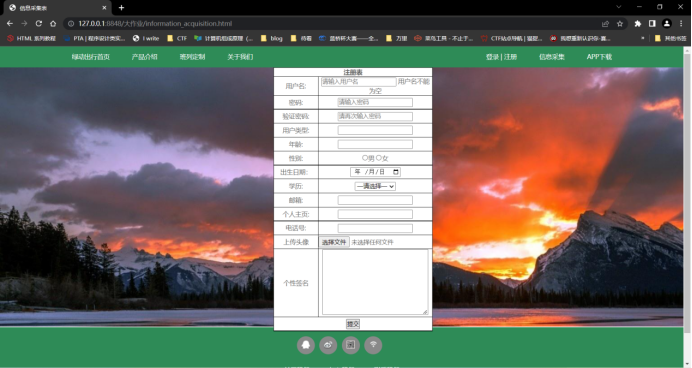692x368 pixels.
Task: Click the 提交 submit button
Action: [353, 324]
